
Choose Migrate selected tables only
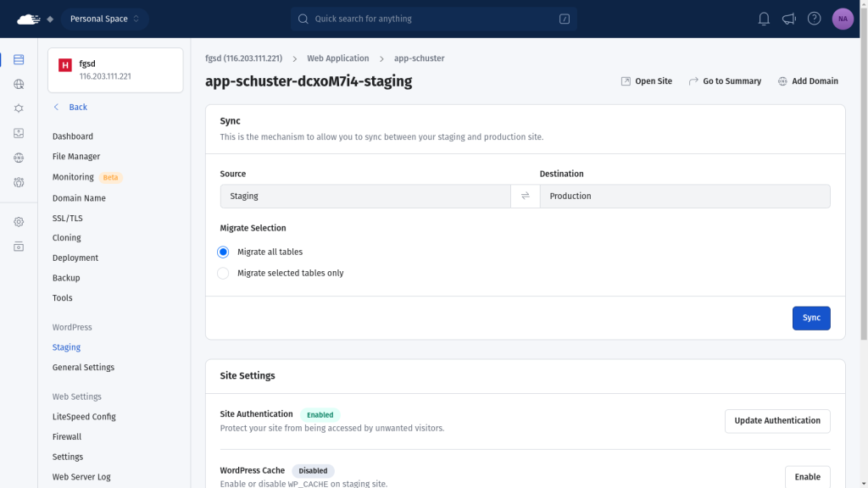(x=224, y=273)
